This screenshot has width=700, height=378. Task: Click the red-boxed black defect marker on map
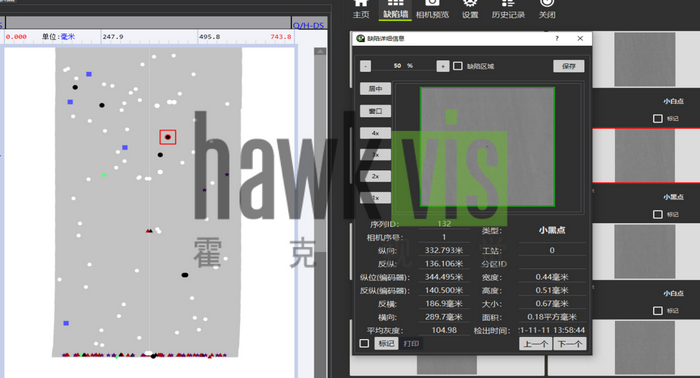[168, 137]
